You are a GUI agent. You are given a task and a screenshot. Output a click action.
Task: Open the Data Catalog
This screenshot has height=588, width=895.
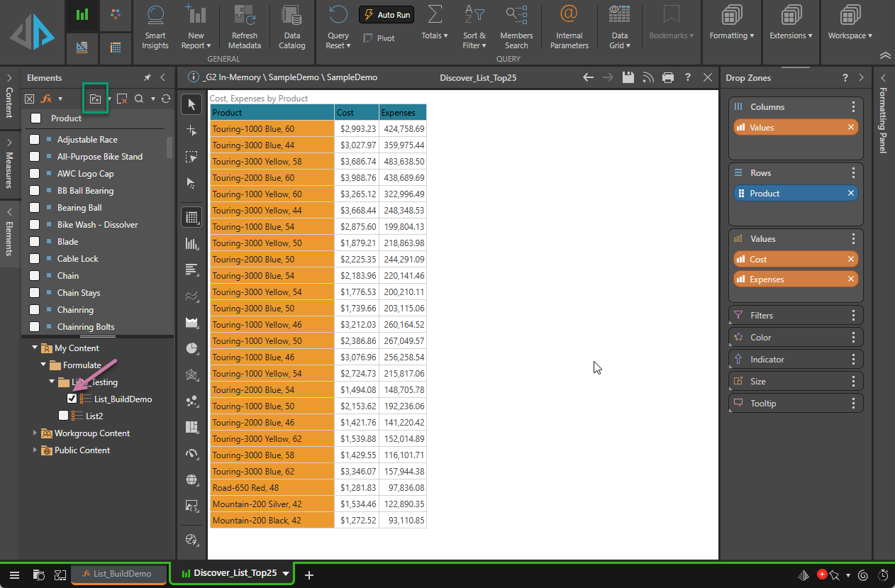(x=291, y=27)
